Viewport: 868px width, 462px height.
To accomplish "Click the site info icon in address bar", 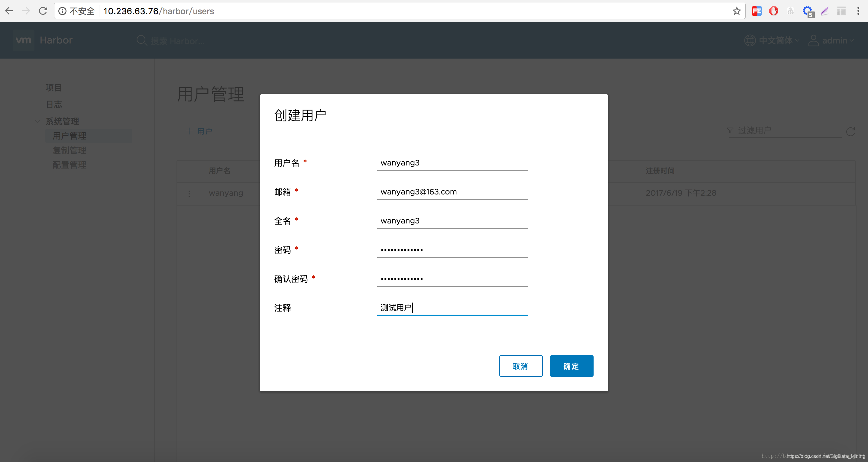I will point(62,11).
